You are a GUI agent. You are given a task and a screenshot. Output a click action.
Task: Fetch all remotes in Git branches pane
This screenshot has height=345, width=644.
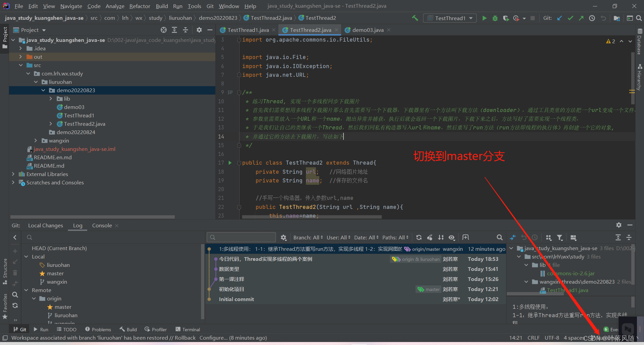click(x=15, y=305)
